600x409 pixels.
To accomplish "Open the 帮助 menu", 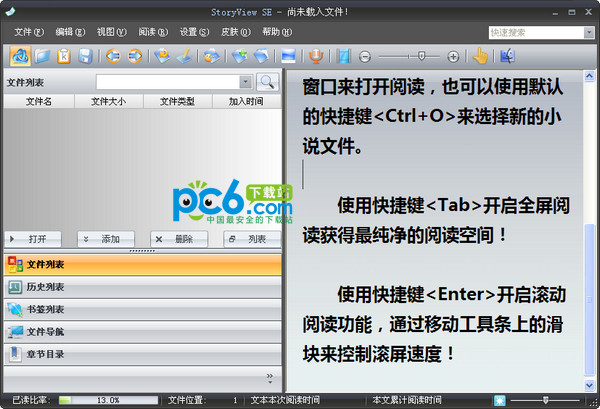I will coord(277,32).
